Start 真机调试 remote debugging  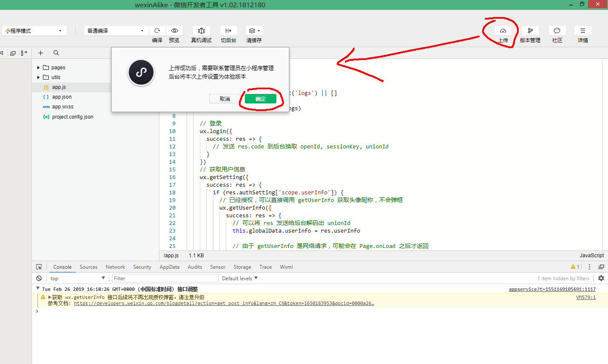(202, 31)
